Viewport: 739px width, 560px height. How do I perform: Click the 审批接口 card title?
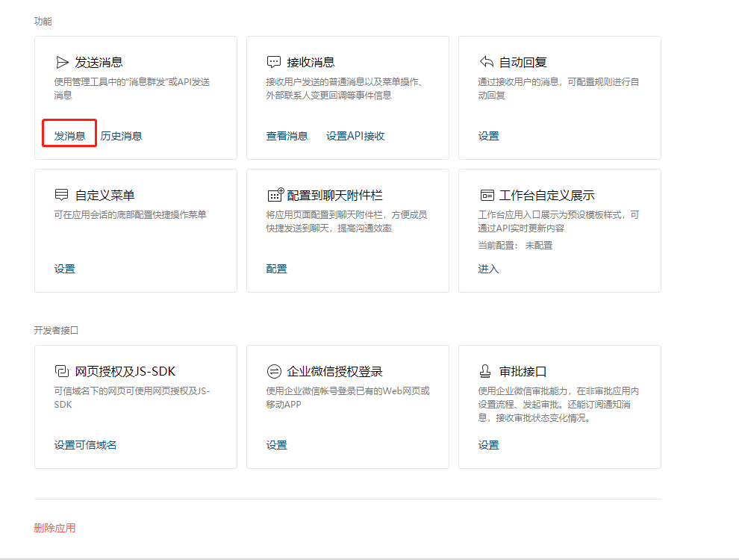(x=523, y=371)
